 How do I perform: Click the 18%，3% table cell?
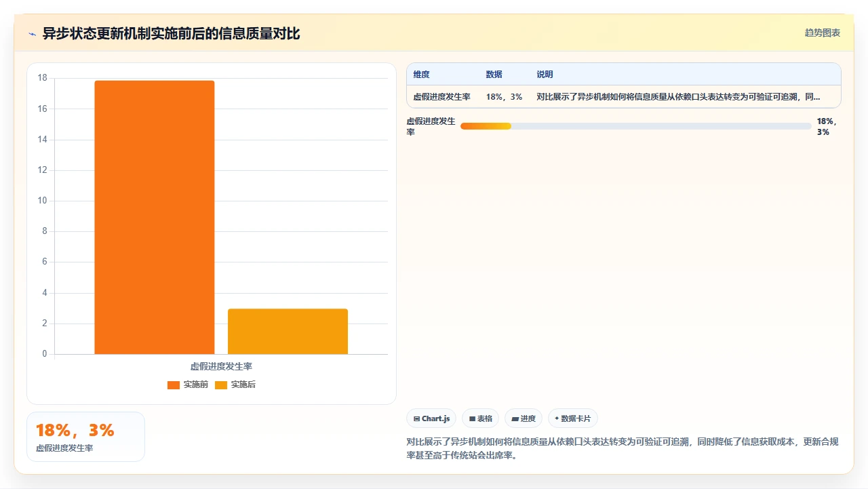point(505,97)
